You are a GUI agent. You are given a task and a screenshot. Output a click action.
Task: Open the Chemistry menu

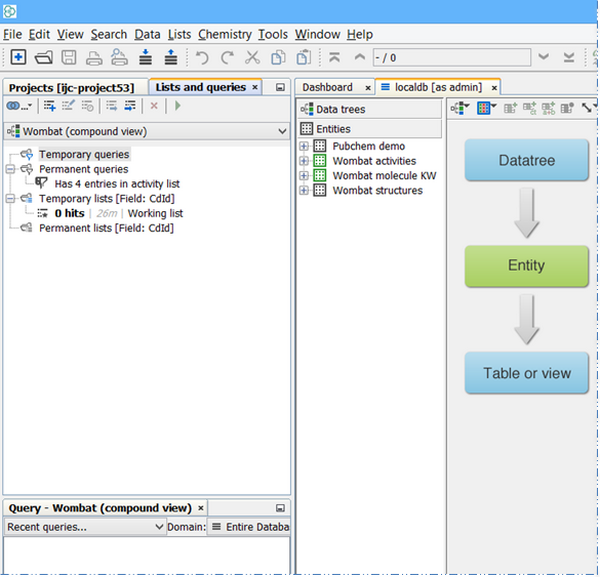click(224, 34)
